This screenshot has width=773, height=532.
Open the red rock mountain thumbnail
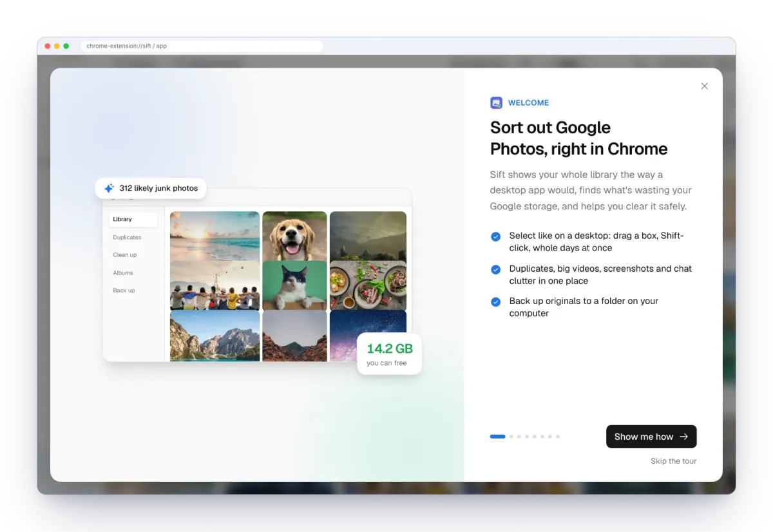tap(294, 336)
